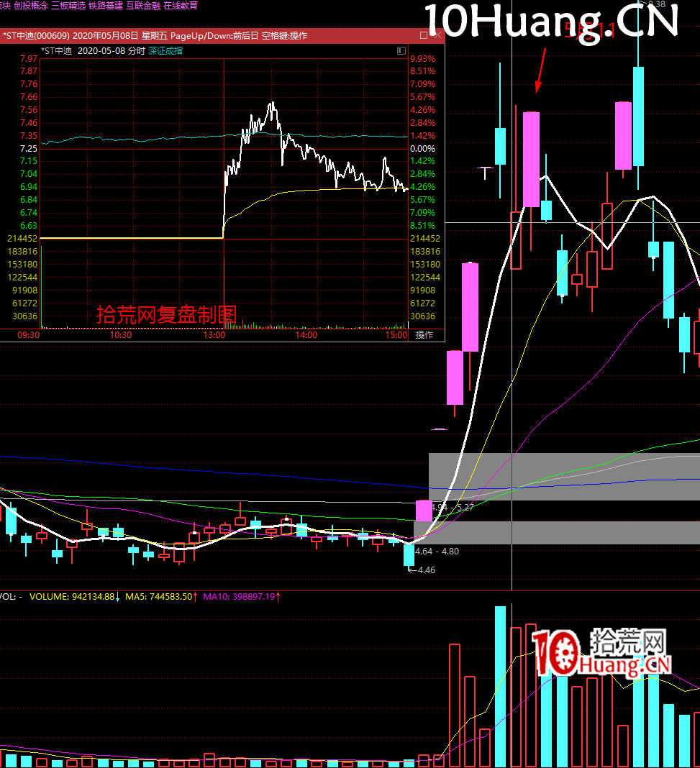Maximize the *ST中迪 intraday popup window
This screenshot has width=700, height=768.
point(424,35)
